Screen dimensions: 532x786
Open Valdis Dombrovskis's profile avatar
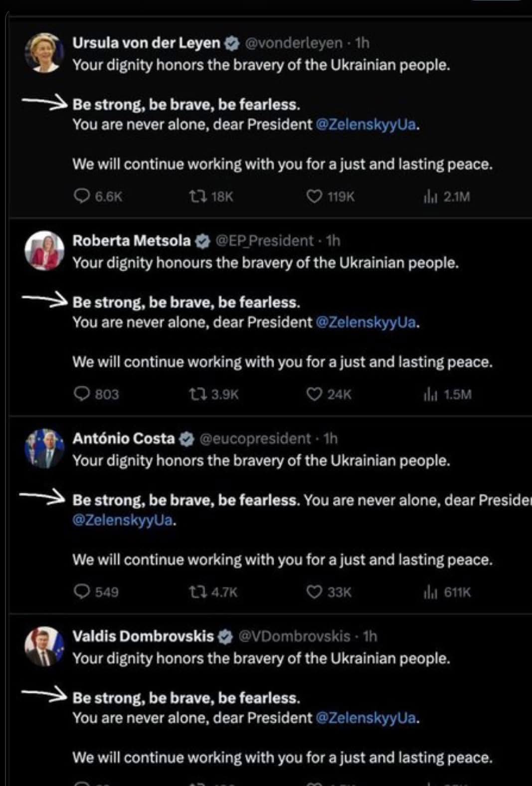pyautogui.click(x=44, y=646)
